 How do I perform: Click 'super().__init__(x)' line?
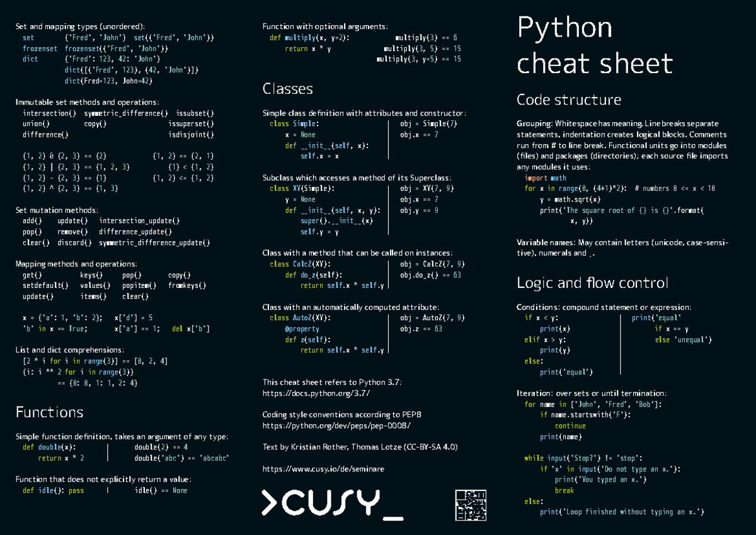click(x=336, y=221)
